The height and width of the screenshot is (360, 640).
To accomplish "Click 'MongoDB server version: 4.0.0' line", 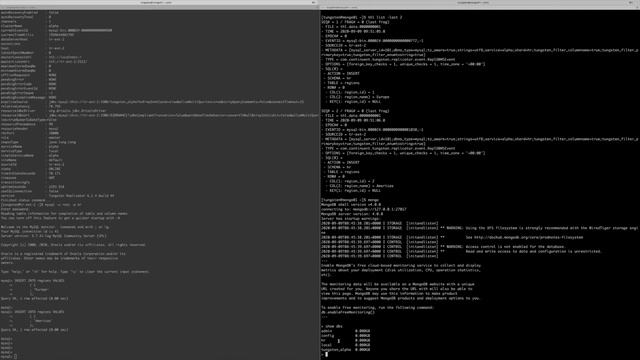I will 352,214.
